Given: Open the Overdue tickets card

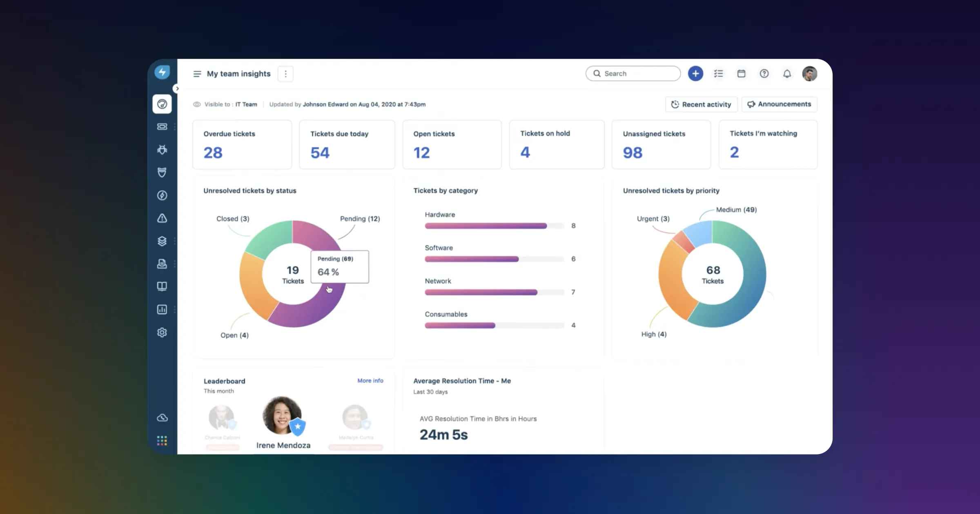Looking at the screenshot, I should point(242,144).
